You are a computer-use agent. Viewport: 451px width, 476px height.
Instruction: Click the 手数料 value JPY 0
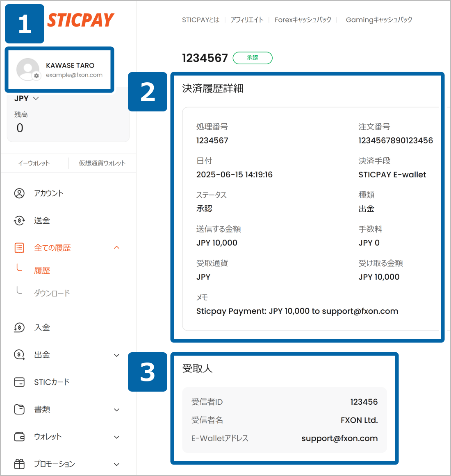point(369,243)
